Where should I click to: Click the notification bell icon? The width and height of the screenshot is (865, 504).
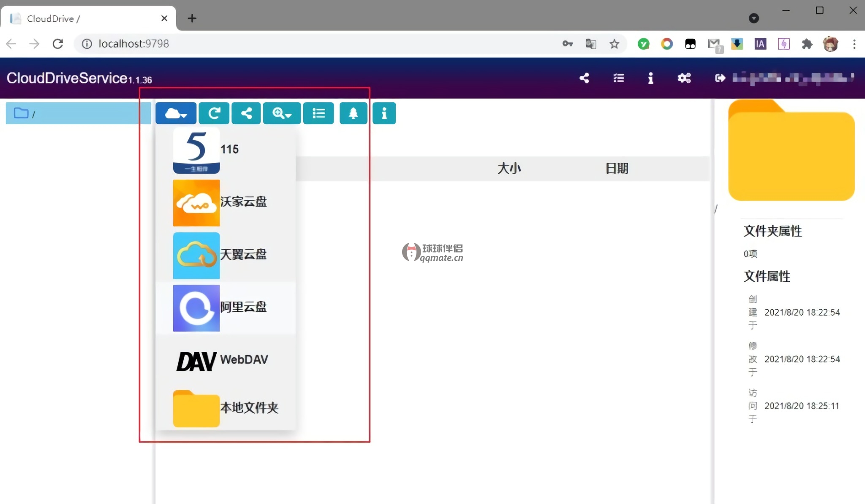tap(353, 113)
